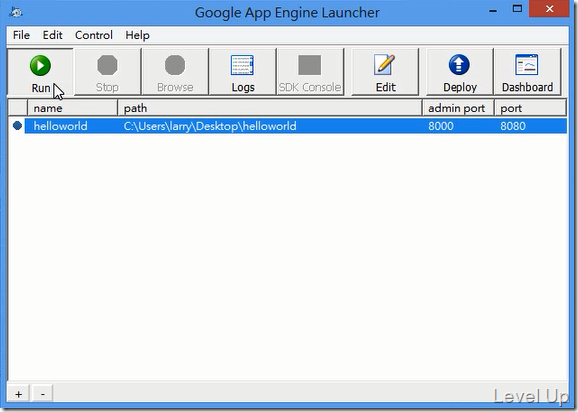
Task: Sort by the path column header
Action: (x=270, y=108)
